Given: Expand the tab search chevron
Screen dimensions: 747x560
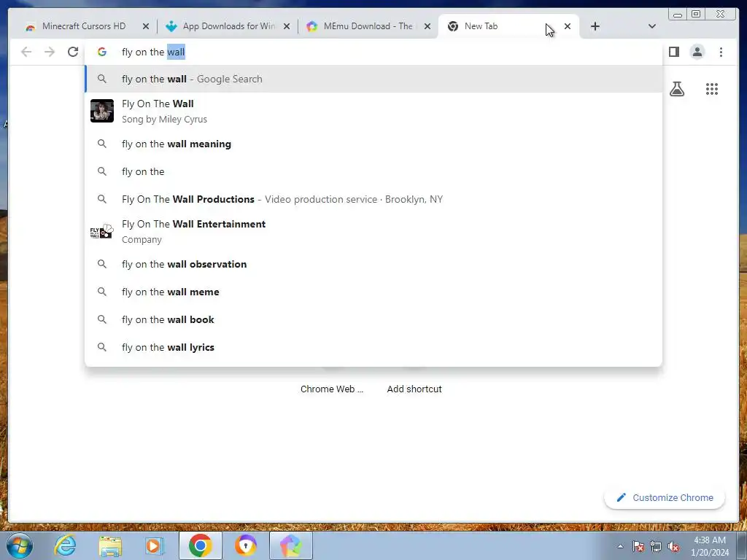Looking at the screenshot, I should (651, 26).
